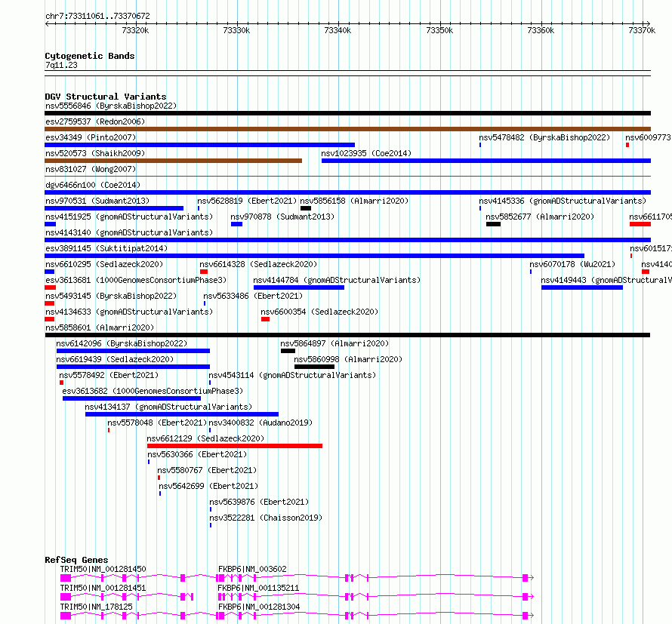Open nsv6142096 (ByrskaBishop2022) variant
This screenshot has width=672, height=624.
122,343
